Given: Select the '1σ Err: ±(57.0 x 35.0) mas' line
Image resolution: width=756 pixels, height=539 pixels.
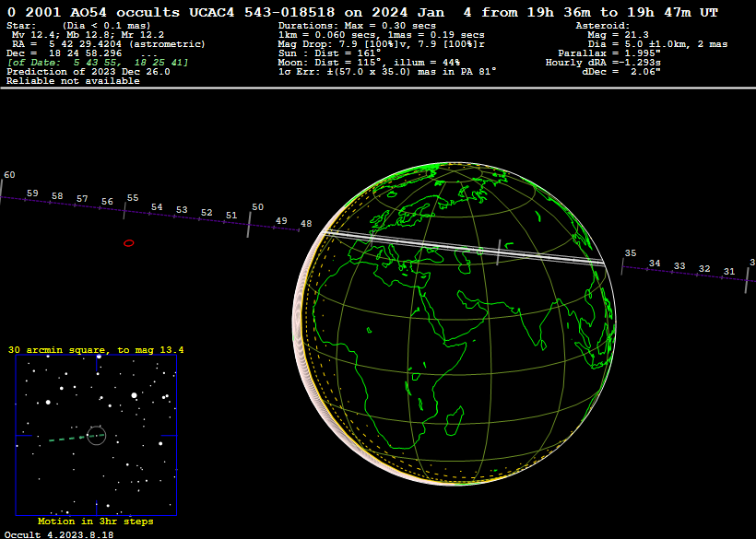Looking at the screenshot, I should (x=387, y=72).
